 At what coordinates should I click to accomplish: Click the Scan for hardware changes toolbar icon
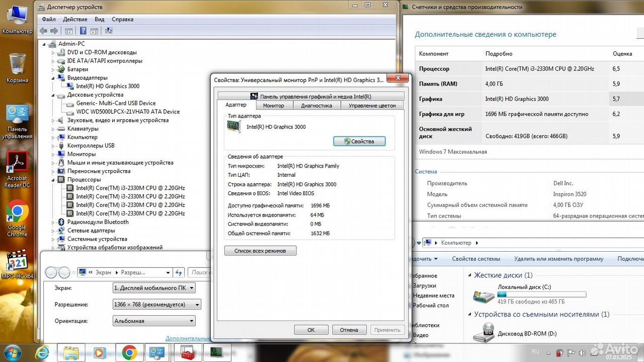pyautogui.click(x=108, y=31)
